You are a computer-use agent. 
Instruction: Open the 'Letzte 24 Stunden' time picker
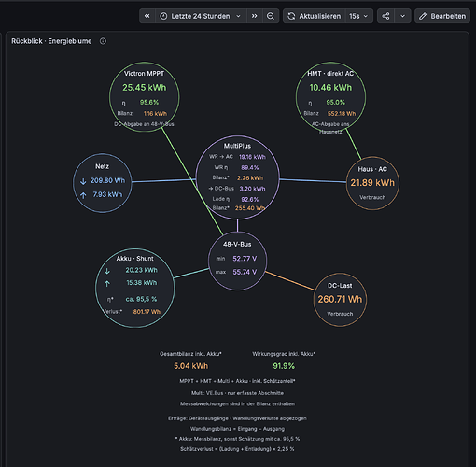coord(201,16)
